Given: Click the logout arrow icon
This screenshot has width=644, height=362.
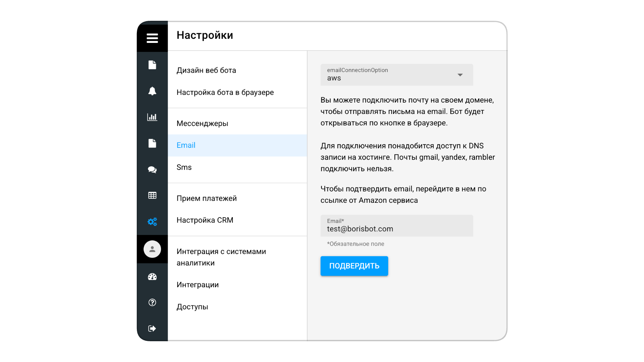Looking at the screenshot, I should click(x=152, y=328).
